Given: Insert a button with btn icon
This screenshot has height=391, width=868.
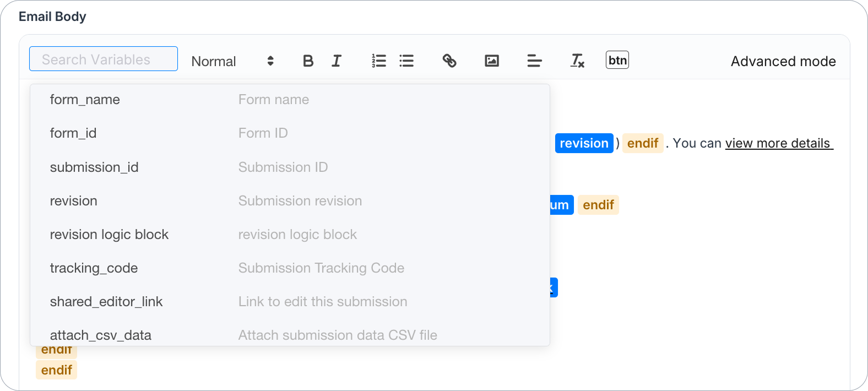Looking at the screenshot, I should 617,60.
